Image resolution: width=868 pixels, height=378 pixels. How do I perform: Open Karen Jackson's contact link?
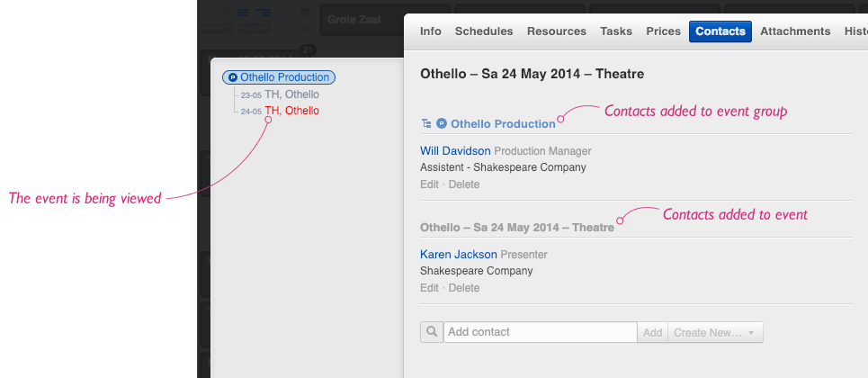459,255
